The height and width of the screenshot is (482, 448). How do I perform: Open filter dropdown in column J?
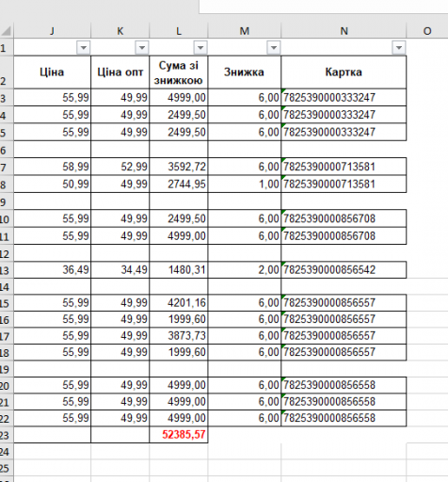84,48
